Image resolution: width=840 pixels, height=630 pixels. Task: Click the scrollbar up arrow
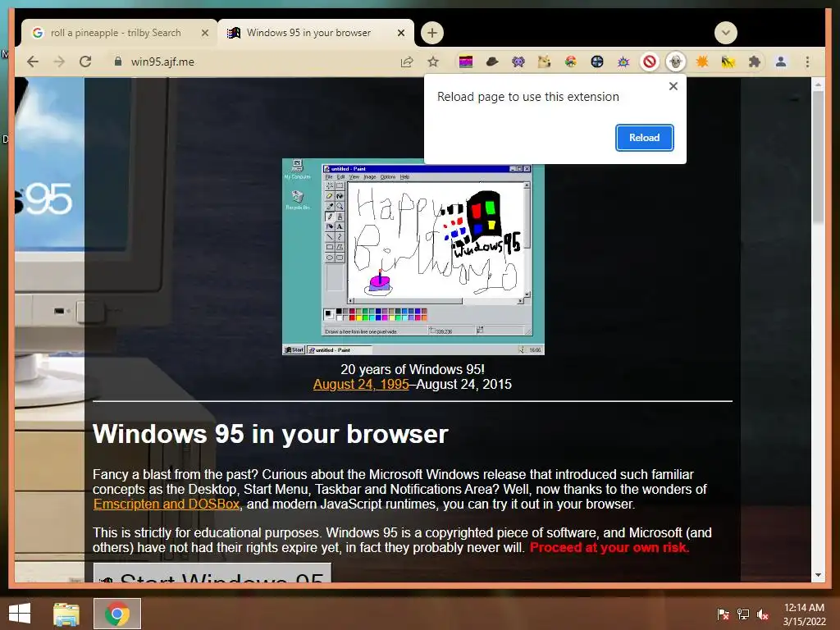[818, 84]
